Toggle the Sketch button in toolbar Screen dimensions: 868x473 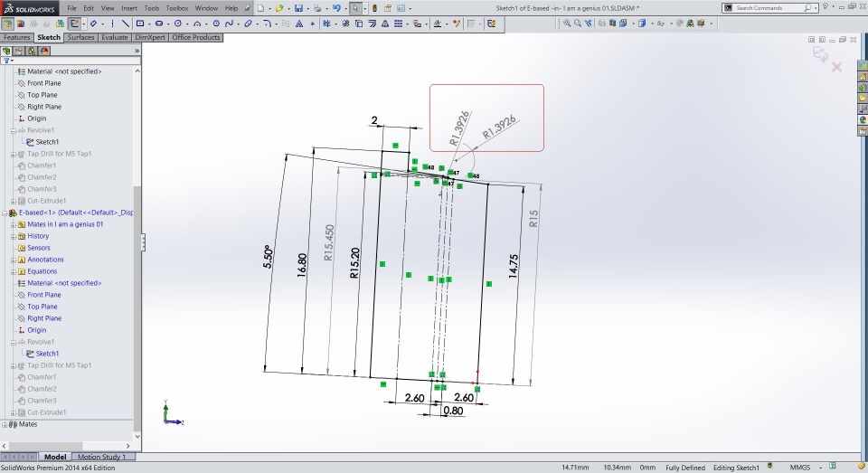coord(74,24)
